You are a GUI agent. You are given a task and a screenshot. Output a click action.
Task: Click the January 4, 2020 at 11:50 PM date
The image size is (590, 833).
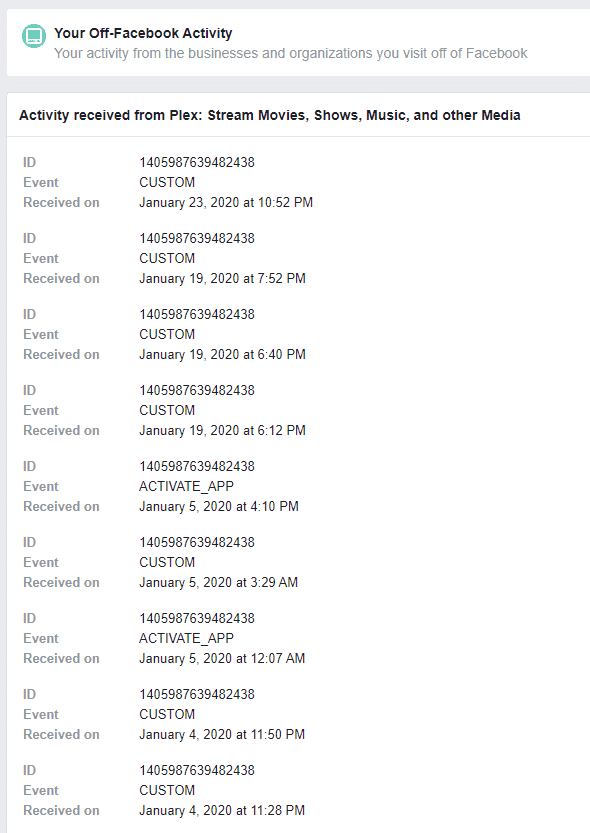(x=222, y=734)
